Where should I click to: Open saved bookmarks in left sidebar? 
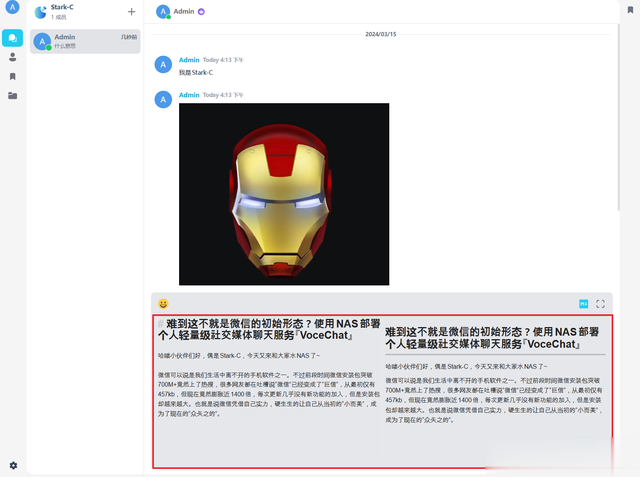point(13,76)
